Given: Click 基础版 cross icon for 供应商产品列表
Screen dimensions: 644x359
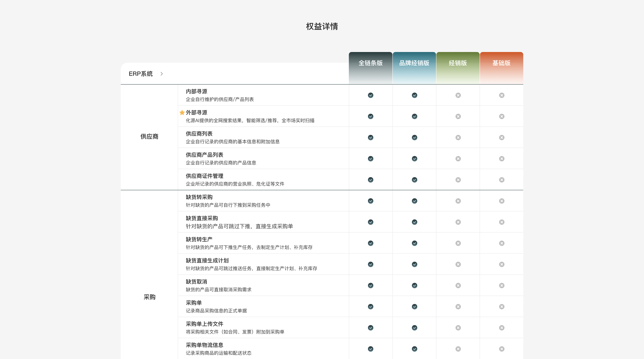Looking at the screenshot, I should click(x=501, y=159).
